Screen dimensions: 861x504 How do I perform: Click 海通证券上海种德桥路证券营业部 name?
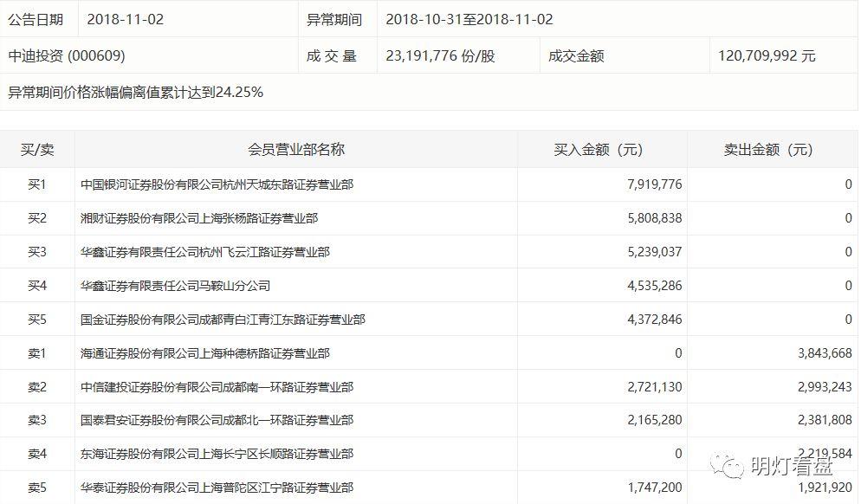pos(204,353)
